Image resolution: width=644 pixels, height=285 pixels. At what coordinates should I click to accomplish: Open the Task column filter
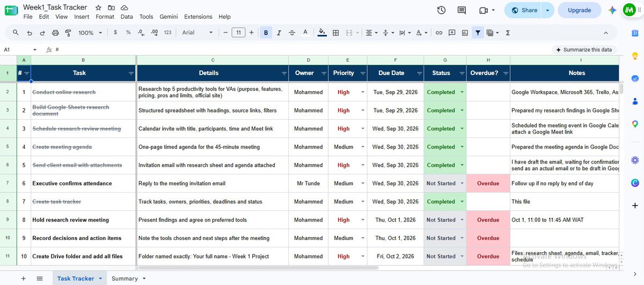[131, 74]
